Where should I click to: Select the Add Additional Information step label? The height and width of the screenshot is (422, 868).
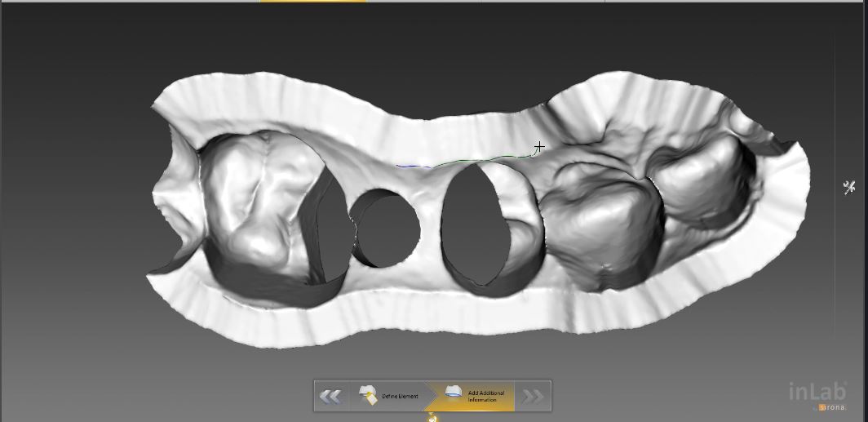pos(486,397)
